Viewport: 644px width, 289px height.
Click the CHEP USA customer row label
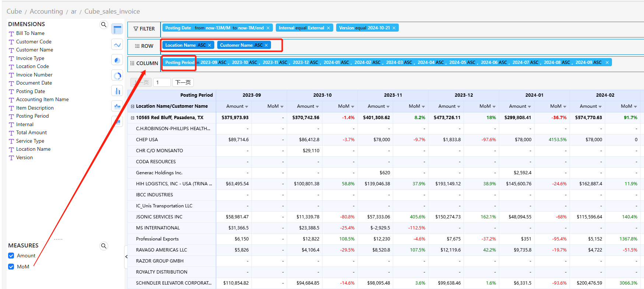point(147,140)
